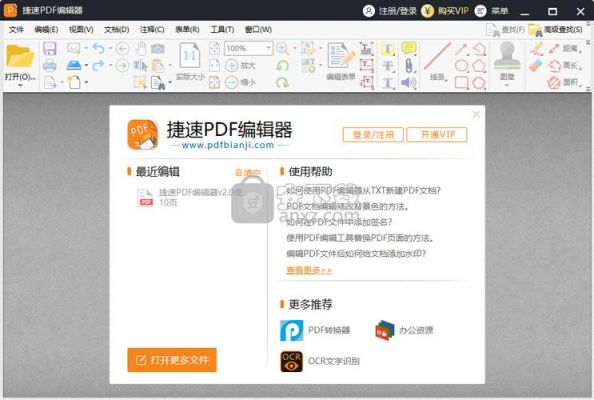Select the Snapshot camera tool
This screenshot has height=400, width=594.
(158, 48)
